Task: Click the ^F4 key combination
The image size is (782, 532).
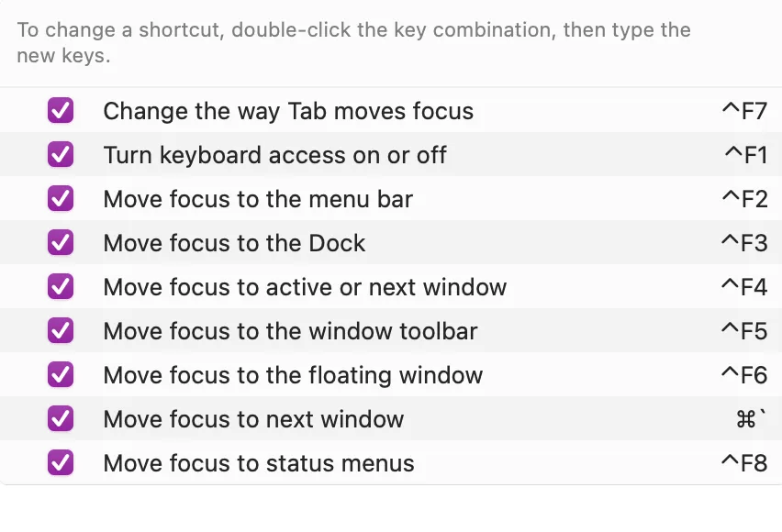Action: click(x=743, y=287)
